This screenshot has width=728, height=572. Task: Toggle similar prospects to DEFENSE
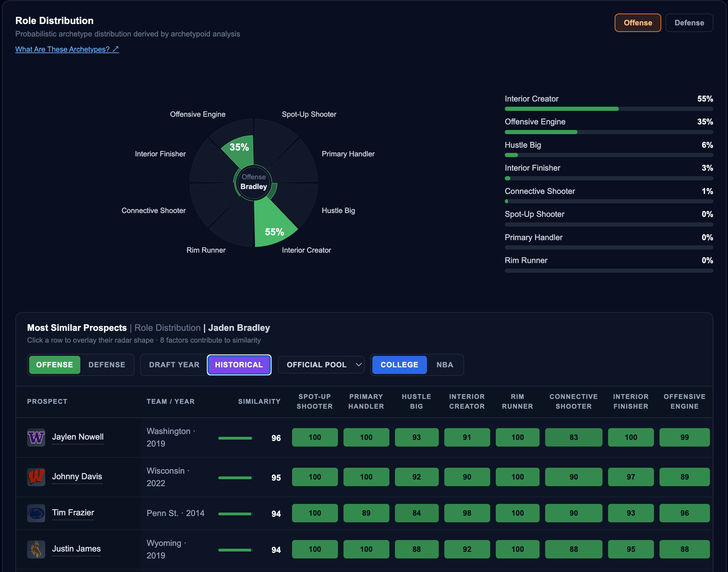(x=107, y=365)
